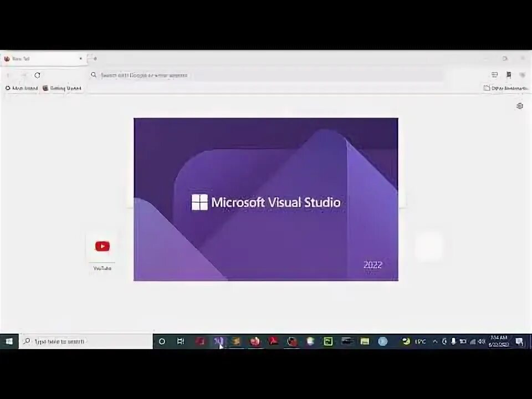This screenshot has width=532, height=399.
Task: Open the Getting Started bookmark
Action: [x=62, y=88]
